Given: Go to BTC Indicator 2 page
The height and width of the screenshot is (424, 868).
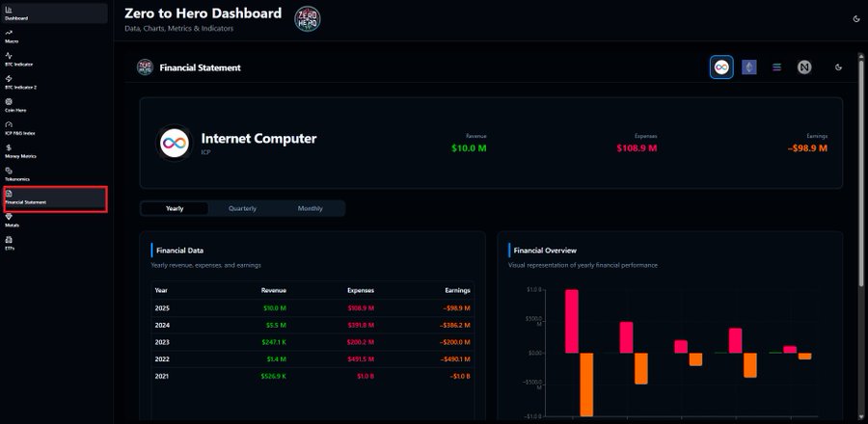Looking at the screenshot, I should pos(54,83).
